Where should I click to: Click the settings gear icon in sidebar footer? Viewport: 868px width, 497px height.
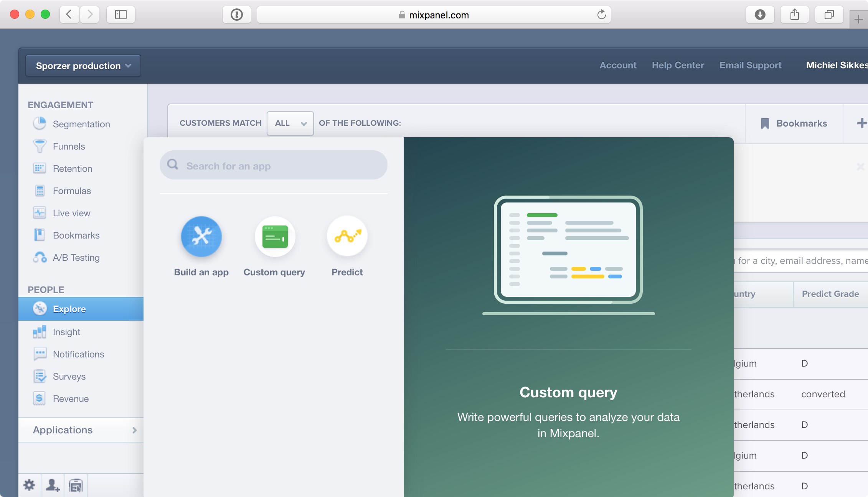click(29, 485)
